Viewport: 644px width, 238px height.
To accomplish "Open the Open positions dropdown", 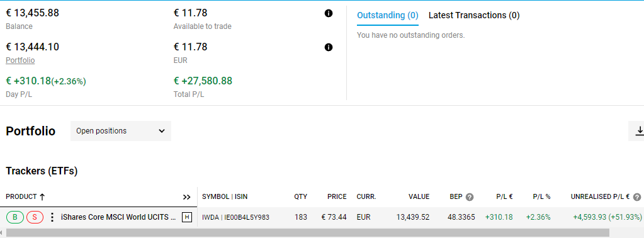I will point(121,131).
